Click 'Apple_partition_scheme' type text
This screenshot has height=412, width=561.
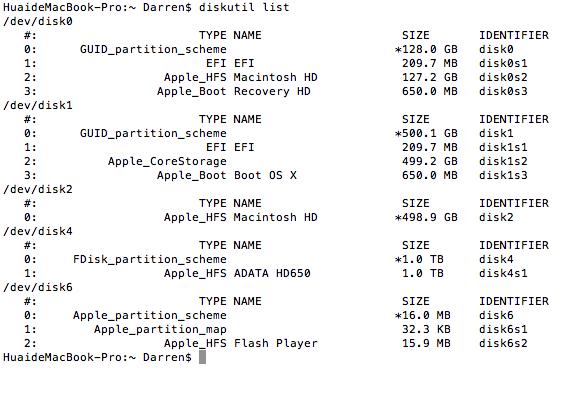click(150, 315)
